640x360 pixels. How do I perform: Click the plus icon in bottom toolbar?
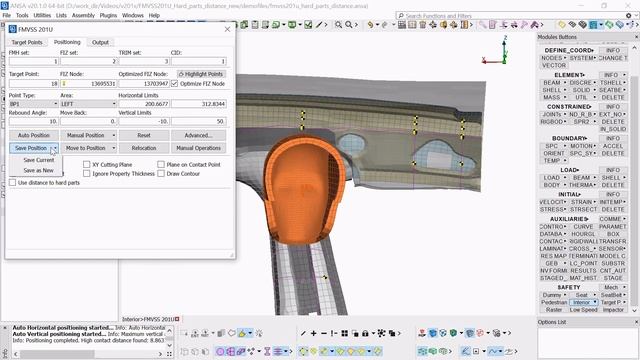[313, 333]
